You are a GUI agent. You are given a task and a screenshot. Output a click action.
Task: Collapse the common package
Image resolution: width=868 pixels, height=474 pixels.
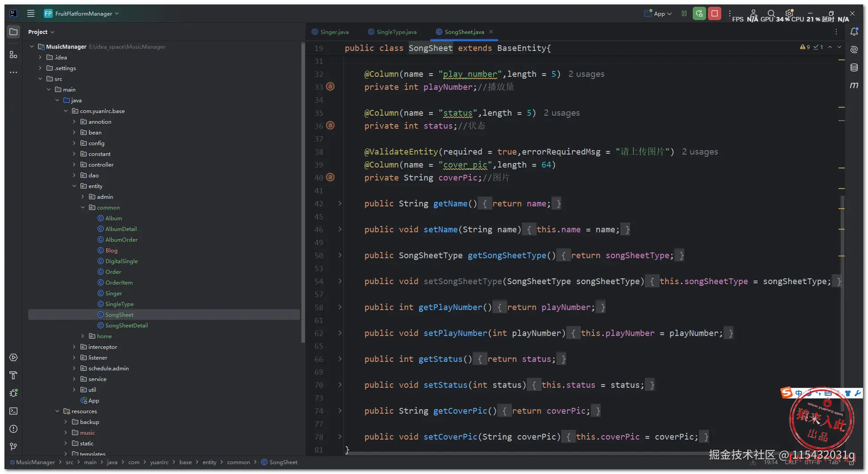(x=83, y=207)
